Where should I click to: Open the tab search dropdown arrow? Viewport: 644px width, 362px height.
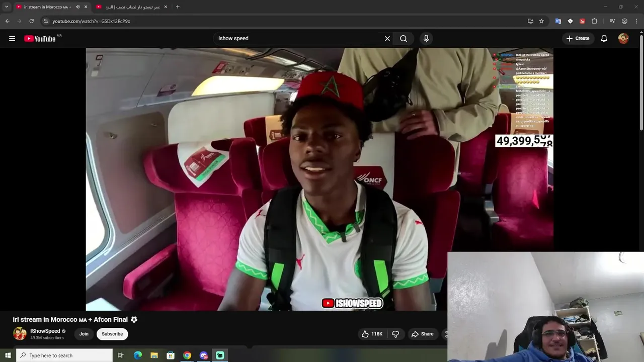(x=7, y=7)
